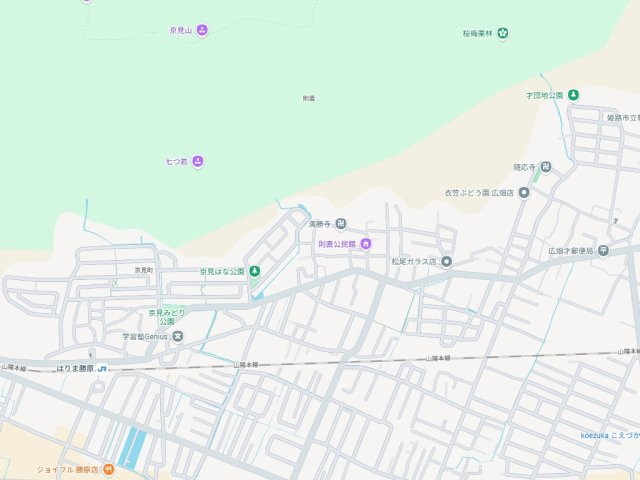The width and height of the screenshot is (640, 480).
Task: Click the 満勝寺 temple icon
Action: [341, 224]
